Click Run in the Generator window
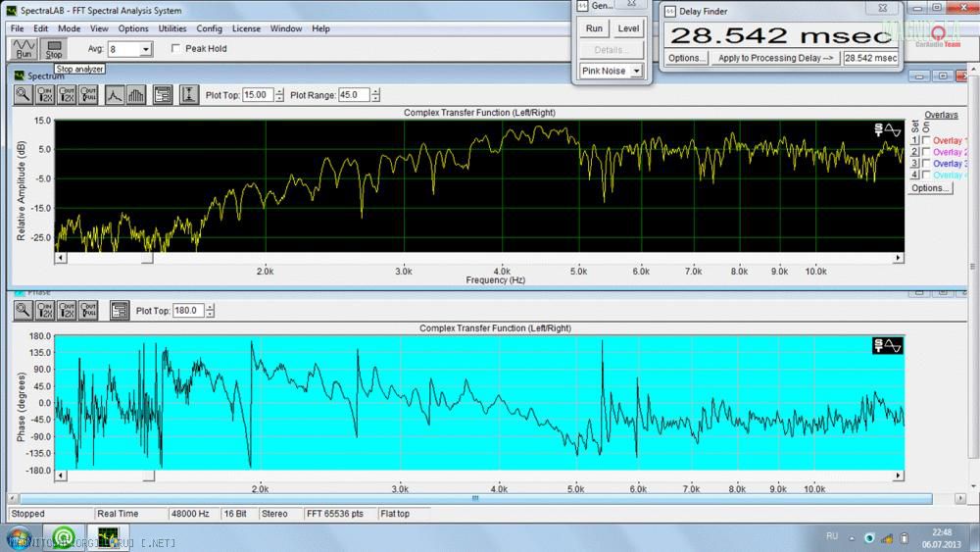980x552 pixels. (594, 28)
